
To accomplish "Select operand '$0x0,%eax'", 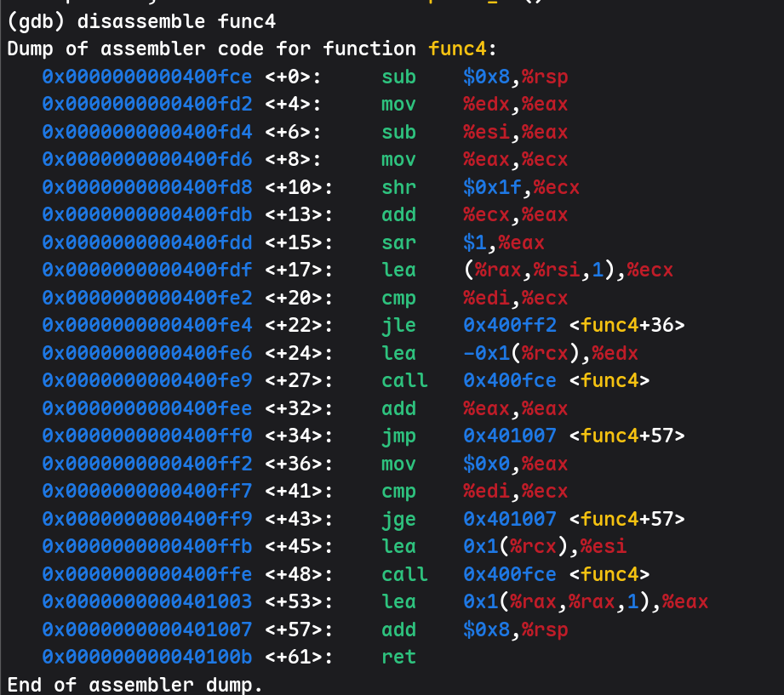I will click(x=516, y=464).
